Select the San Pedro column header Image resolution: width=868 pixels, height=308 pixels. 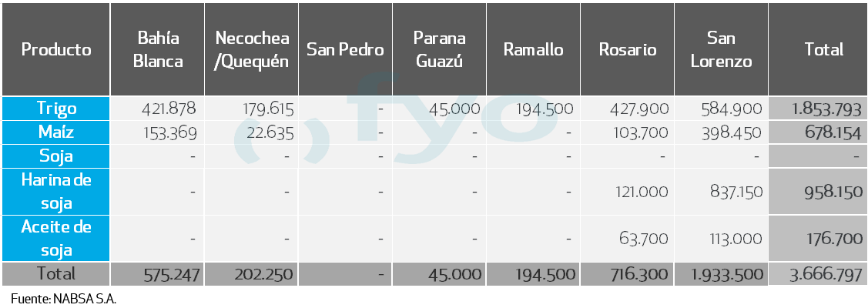(x=345, y=50)
